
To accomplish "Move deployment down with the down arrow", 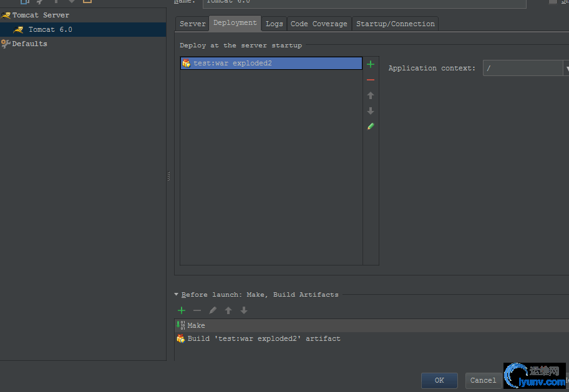I will tap(371, 110).
